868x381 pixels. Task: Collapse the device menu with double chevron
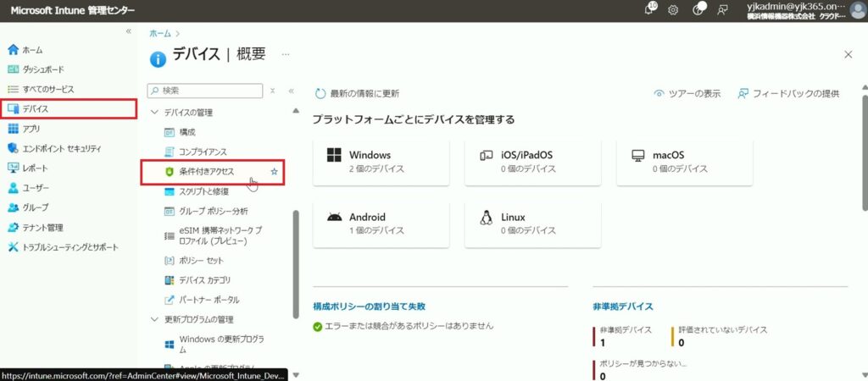click(x=292, y=91)
